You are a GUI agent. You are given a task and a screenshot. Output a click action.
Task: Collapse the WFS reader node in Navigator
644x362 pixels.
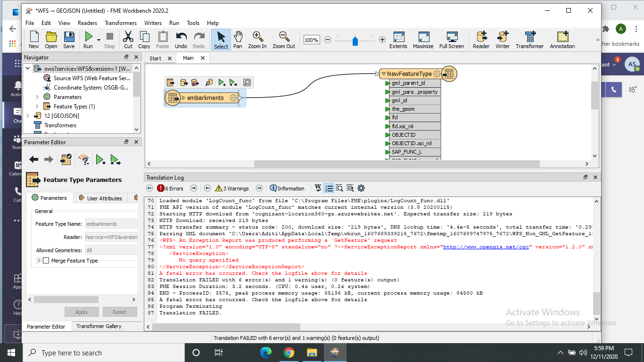(27, 69)
